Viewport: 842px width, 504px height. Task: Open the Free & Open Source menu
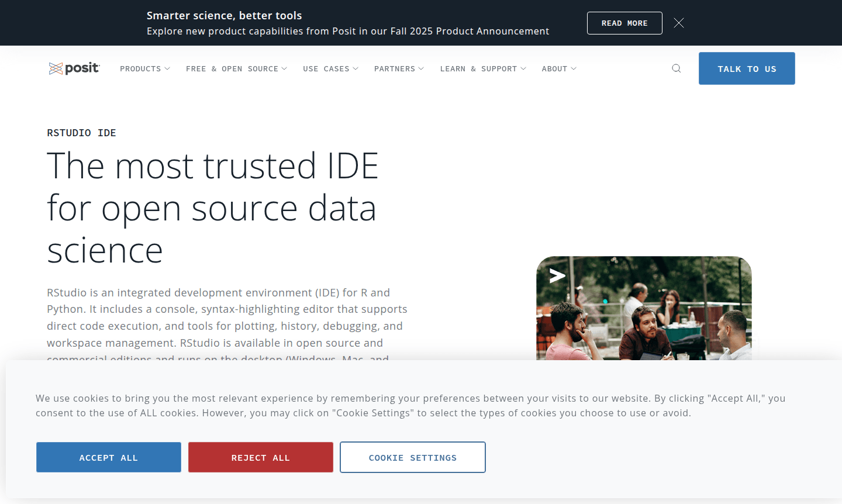pyautogui.click(x=232, y=68)
